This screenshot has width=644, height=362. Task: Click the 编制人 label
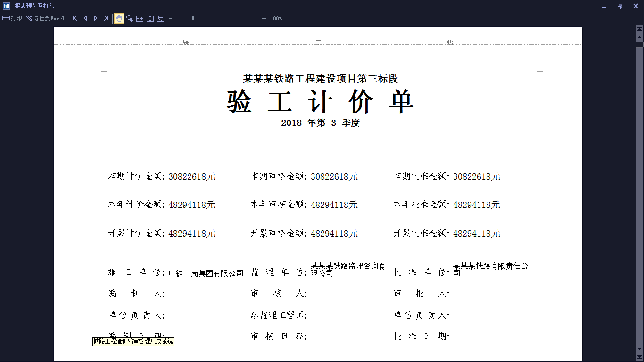tap(136, 294)
